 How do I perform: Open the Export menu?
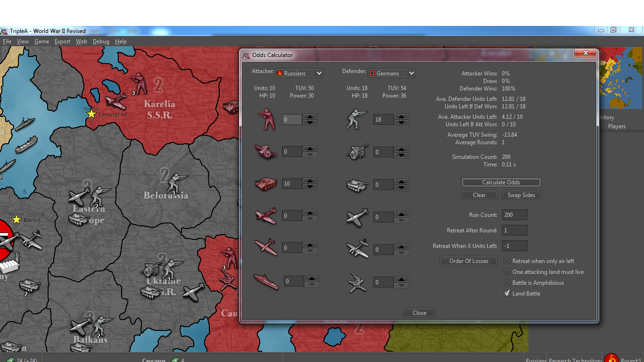coord(62,41)
